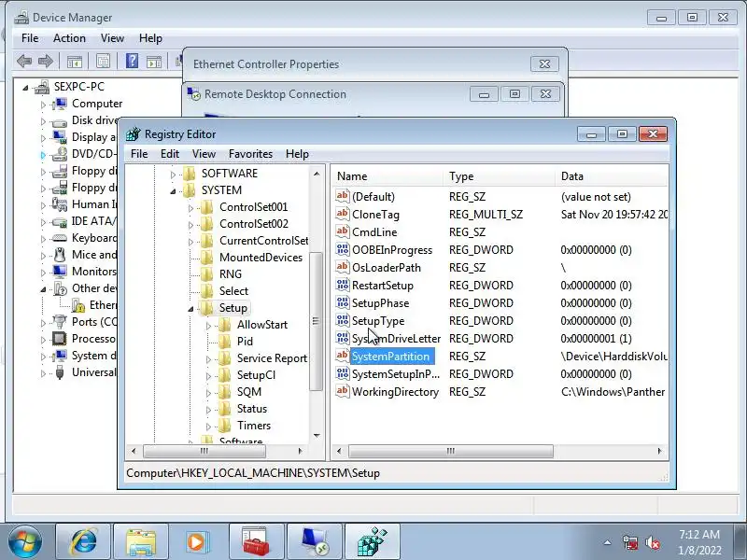
Task: Click the MountedDevices folder icon
Action: [206, 258]
